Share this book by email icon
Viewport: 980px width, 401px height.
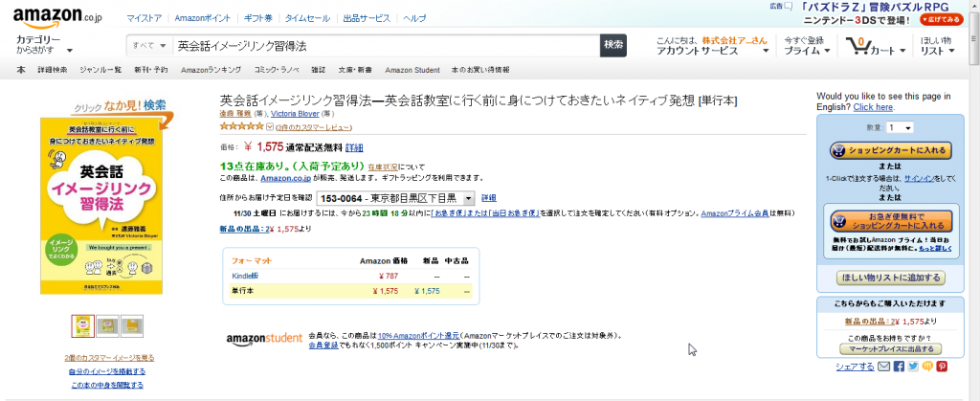coord(883,367)
